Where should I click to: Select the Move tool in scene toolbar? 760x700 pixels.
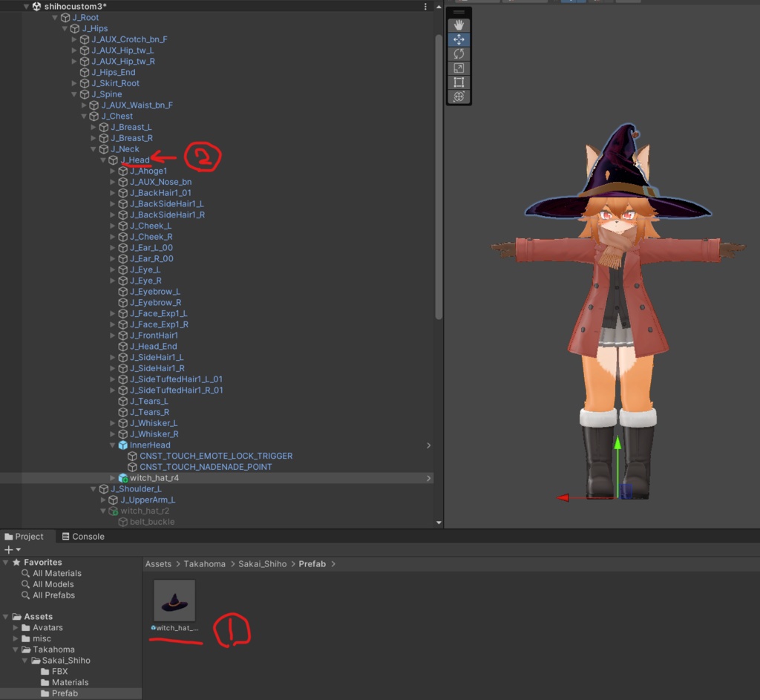pos(459,39)
